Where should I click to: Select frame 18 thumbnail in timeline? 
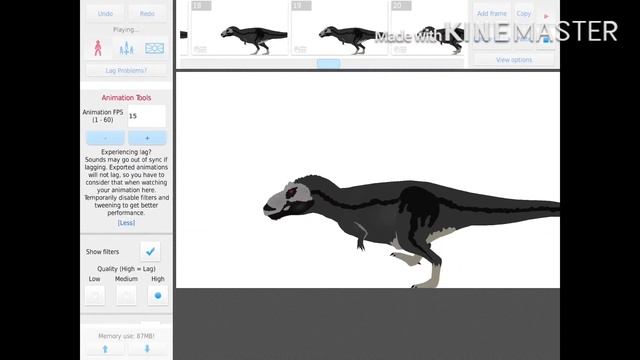point(240,28)
